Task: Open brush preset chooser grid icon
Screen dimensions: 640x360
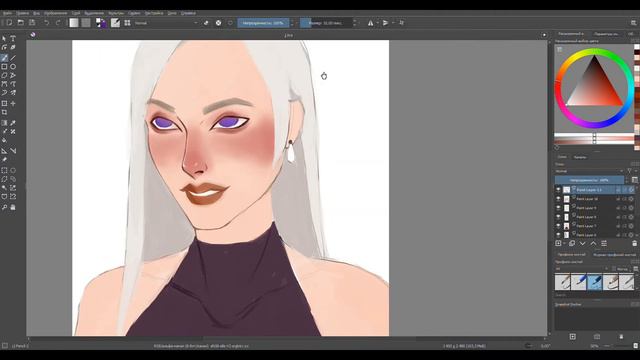Action: (127, 23)
